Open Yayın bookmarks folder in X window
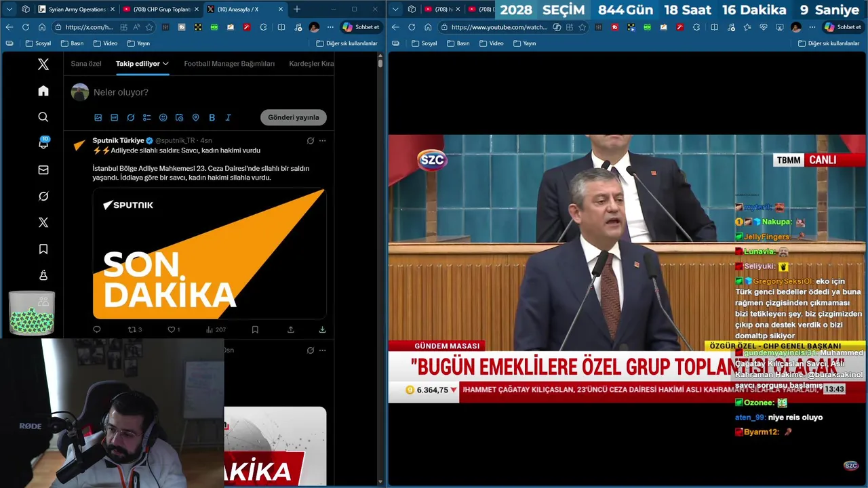868x488 pixels. 138,43
